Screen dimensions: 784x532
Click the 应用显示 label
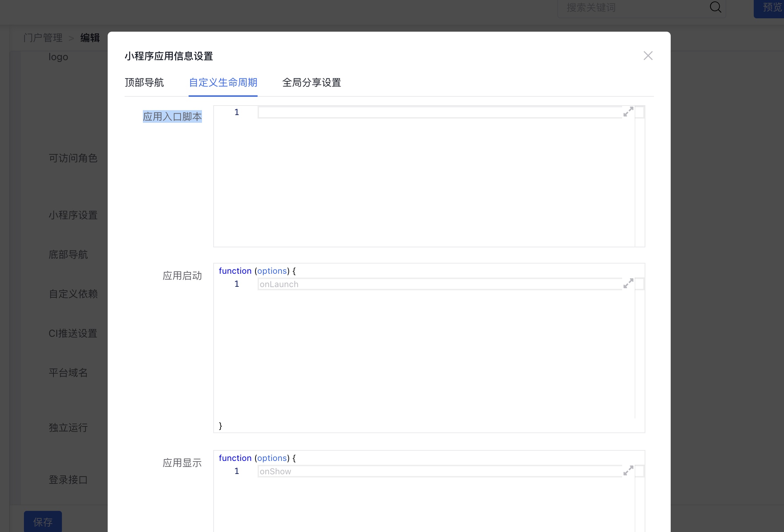(x=182, y=463)
